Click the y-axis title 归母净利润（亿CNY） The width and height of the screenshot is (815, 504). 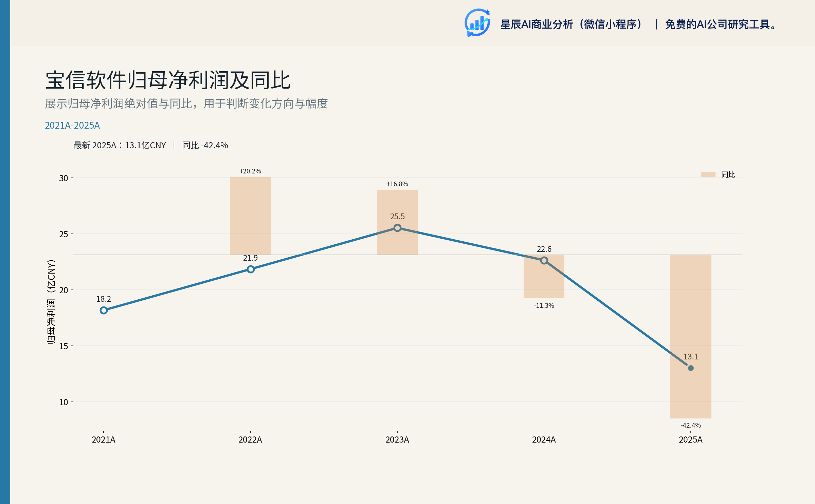(x=51, y=302)
